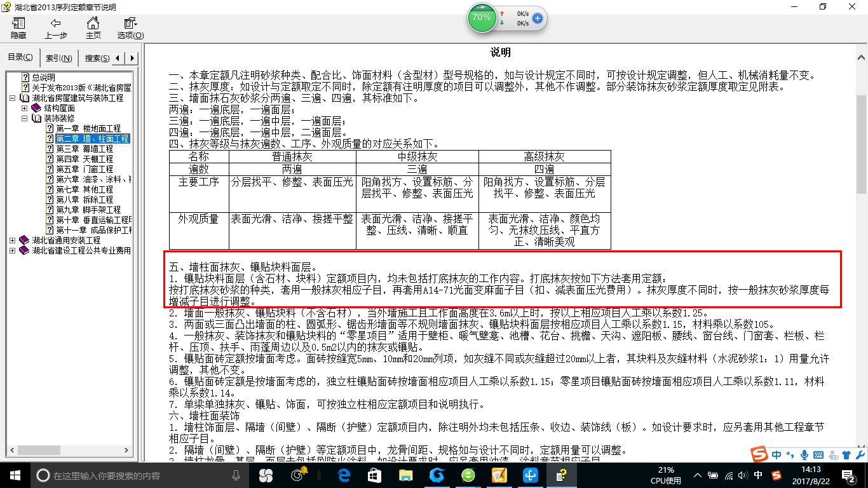Screen dimensions: 868x488
Task: Open 第十章 垂直运输工程 chapter
Action: pyautogui.click(x=93, y=220)
